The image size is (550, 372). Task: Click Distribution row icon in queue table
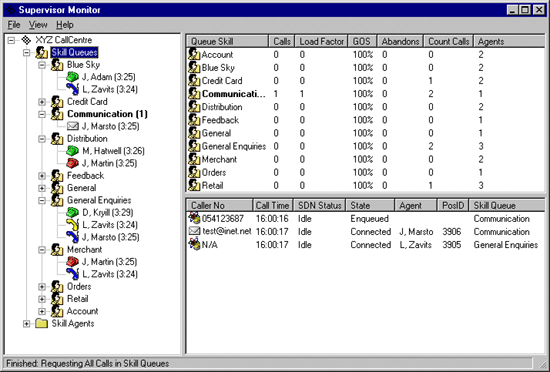[x=194, y=107]
